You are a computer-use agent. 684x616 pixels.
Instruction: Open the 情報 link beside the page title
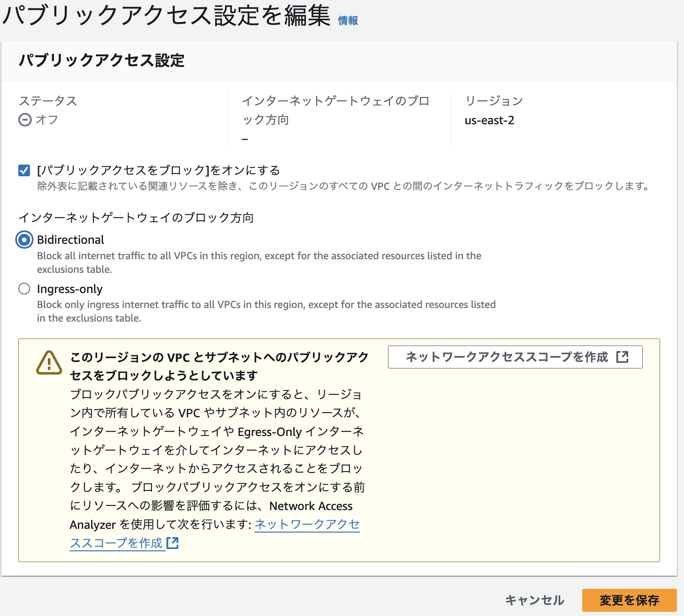click(x=348, y=21)
